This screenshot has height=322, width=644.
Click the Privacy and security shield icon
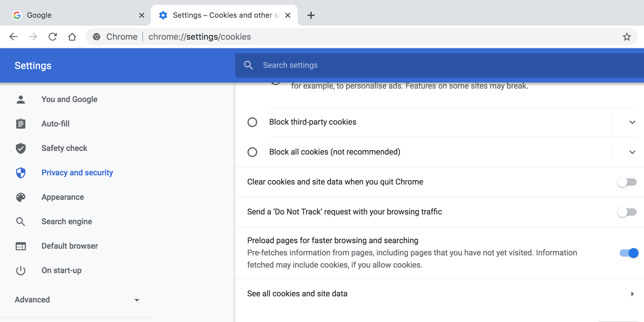coord(20,173)
